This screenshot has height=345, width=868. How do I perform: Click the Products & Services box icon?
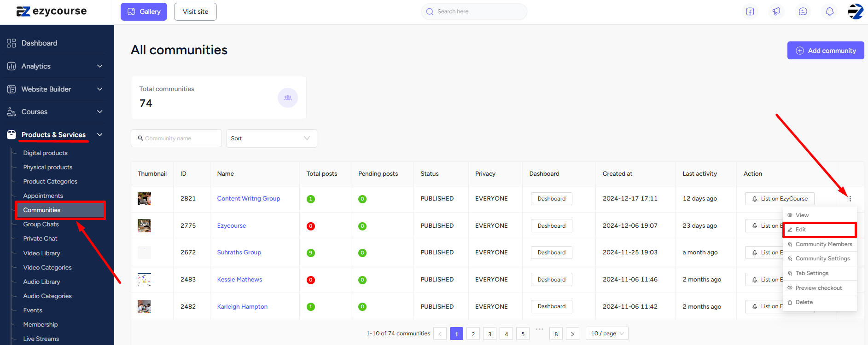(x=12, y=135)
